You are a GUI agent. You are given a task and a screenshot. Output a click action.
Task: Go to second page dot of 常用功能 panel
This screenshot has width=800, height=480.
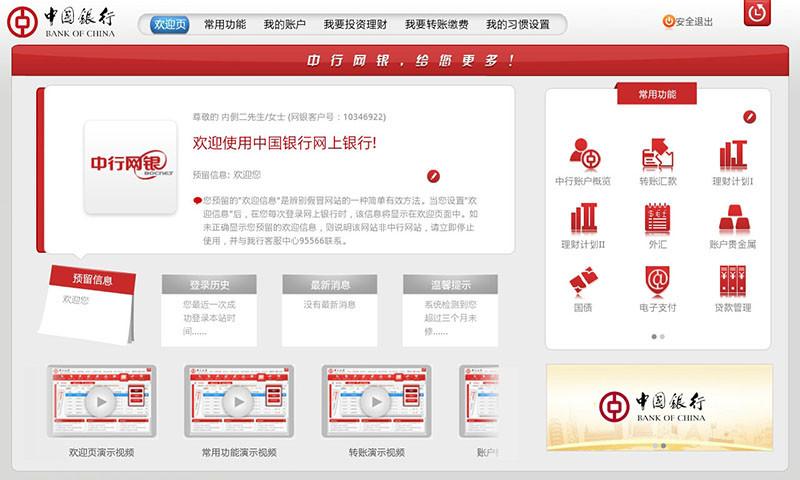662,337
